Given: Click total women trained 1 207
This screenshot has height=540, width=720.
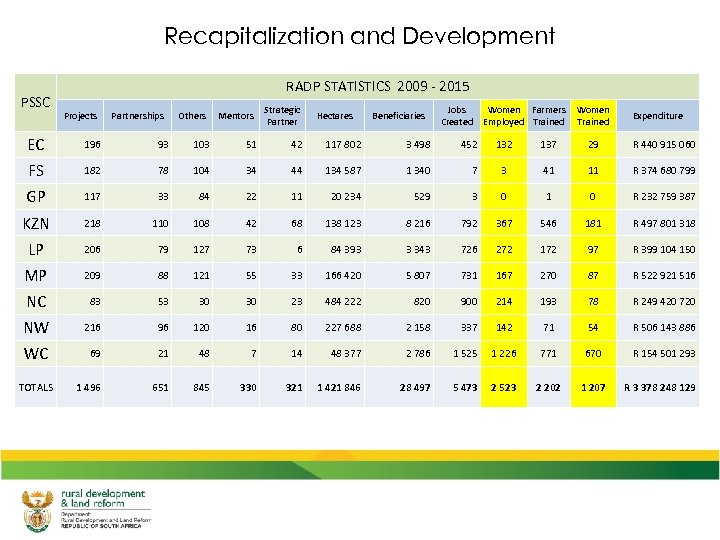Looking at the screenshot, I should tap(593, 388).
